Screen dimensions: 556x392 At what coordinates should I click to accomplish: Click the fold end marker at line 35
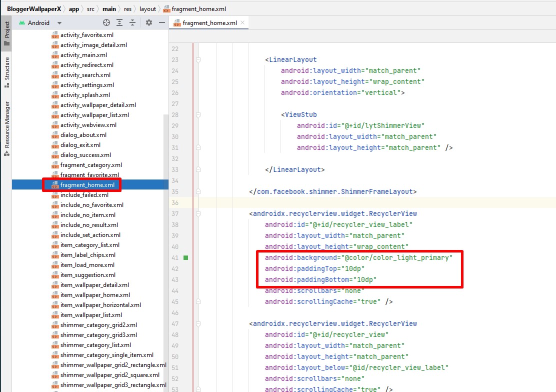point(198,191)
